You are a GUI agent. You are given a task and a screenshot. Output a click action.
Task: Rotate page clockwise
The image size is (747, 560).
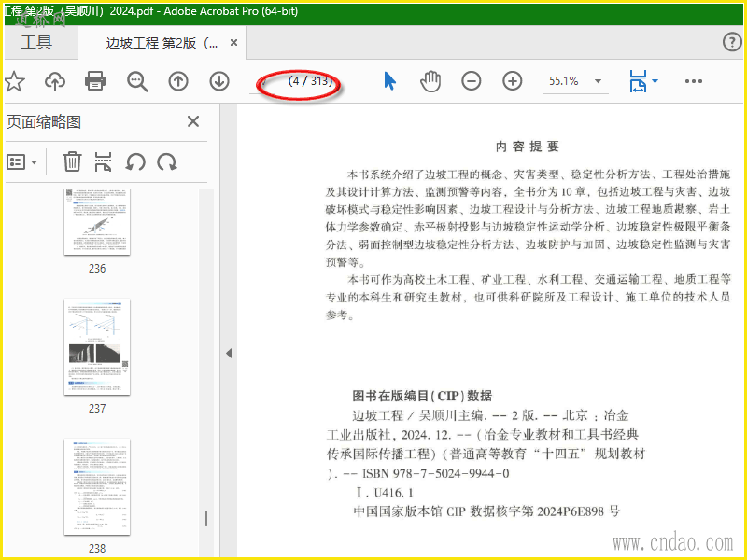pos(167,162)
